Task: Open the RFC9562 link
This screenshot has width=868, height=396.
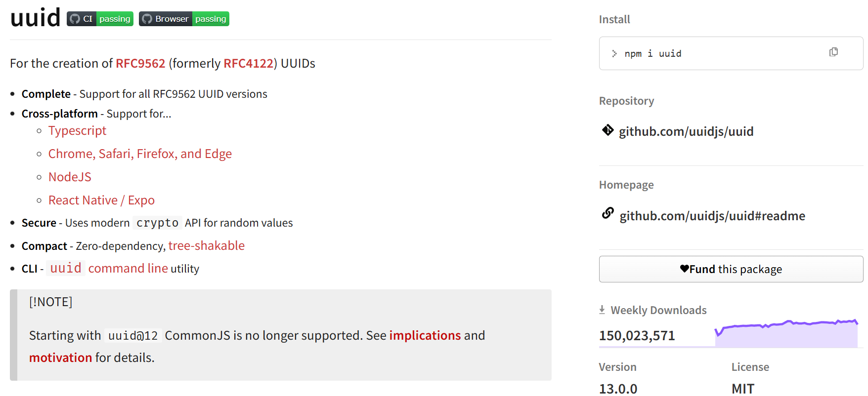Action: pyautogui.click(x=140, y=63)
